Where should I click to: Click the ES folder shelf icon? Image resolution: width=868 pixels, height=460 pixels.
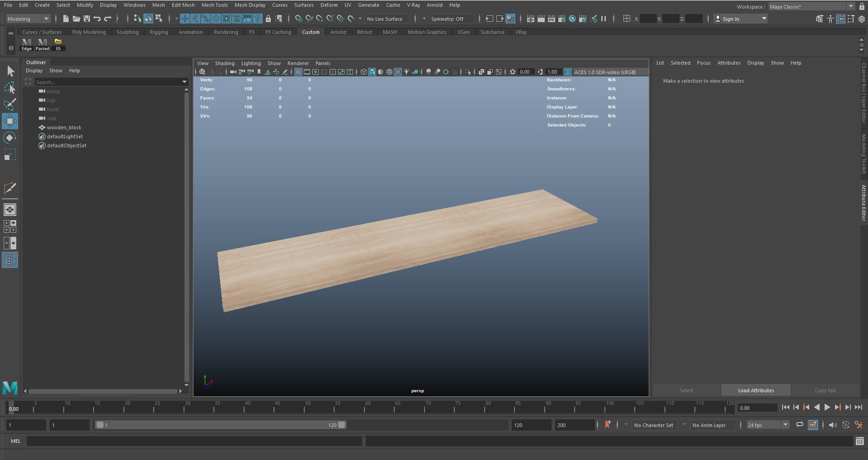click(x=58, y=44)
